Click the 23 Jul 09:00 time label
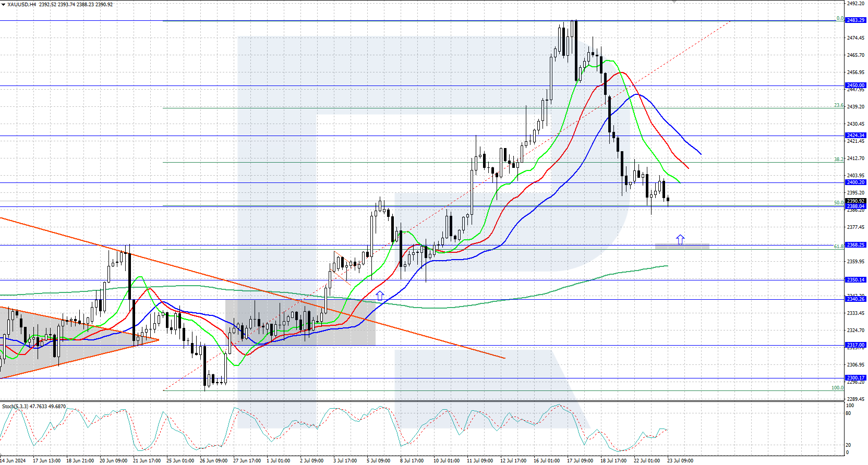Viewport: 868px width, 465px height. pos(680,461)
